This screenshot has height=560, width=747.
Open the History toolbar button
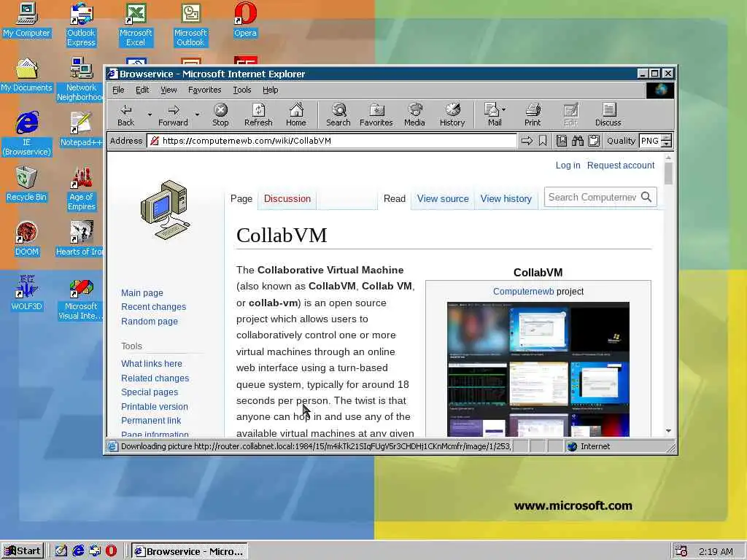click(x=452, y=114)
